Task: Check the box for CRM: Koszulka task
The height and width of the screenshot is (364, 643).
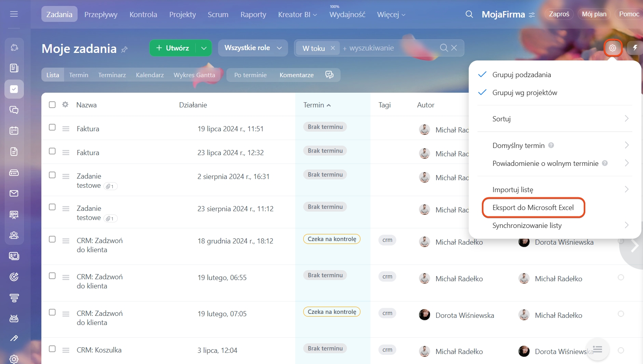Action: 52,349
